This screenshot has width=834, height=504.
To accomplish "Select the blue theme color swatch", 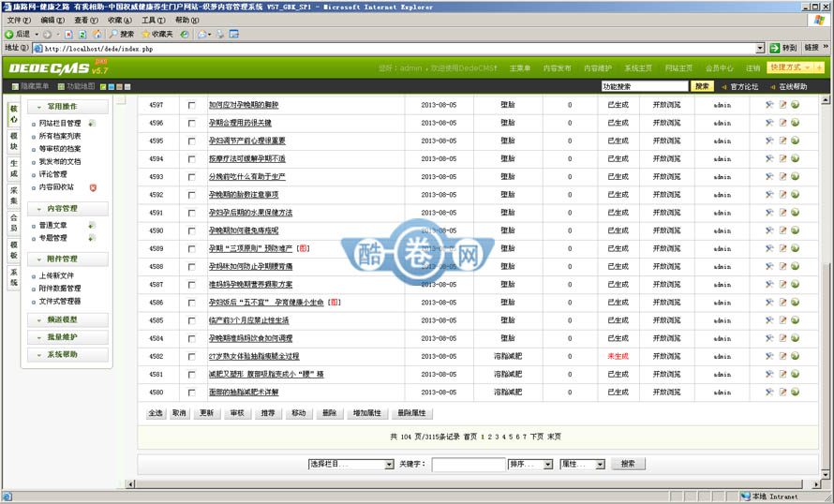I will 111,87.
